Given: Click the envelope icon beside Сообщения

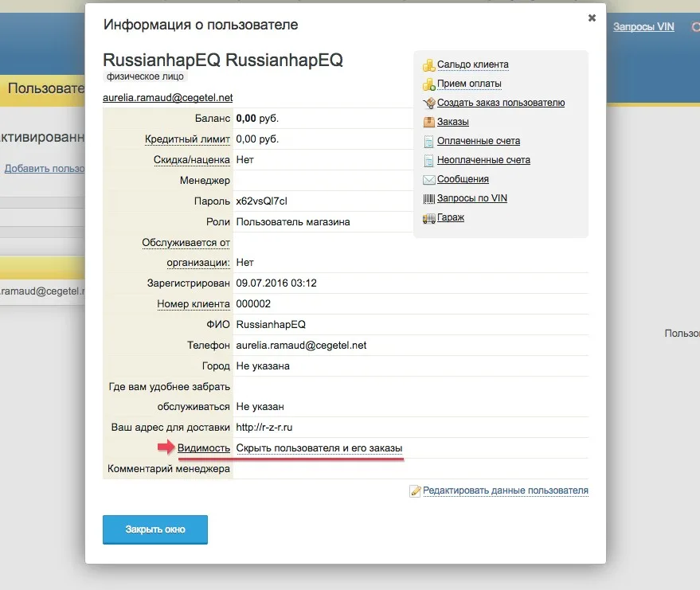Looking at the screenshot, I should 429,179.
